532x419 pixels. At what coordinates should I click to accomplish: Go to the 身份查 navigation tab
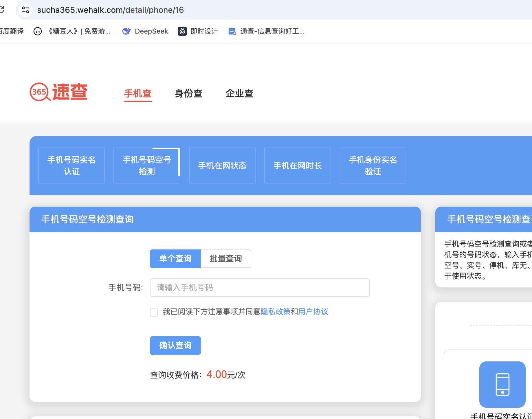188,93
